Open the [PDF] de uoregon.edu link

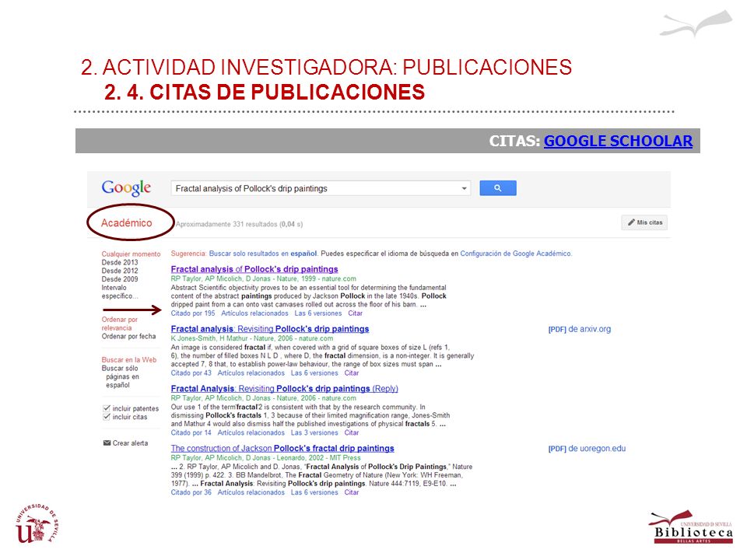[x=587, y=449]
